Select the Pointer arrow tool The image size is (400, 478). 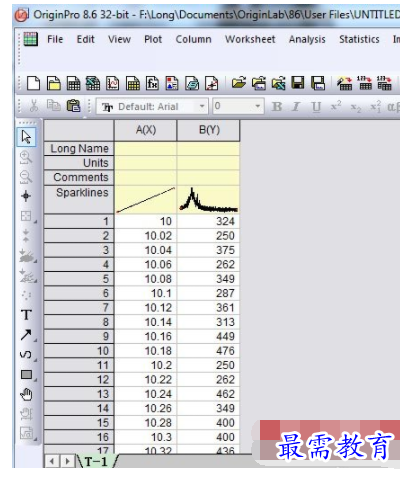[x=26, y=137]
